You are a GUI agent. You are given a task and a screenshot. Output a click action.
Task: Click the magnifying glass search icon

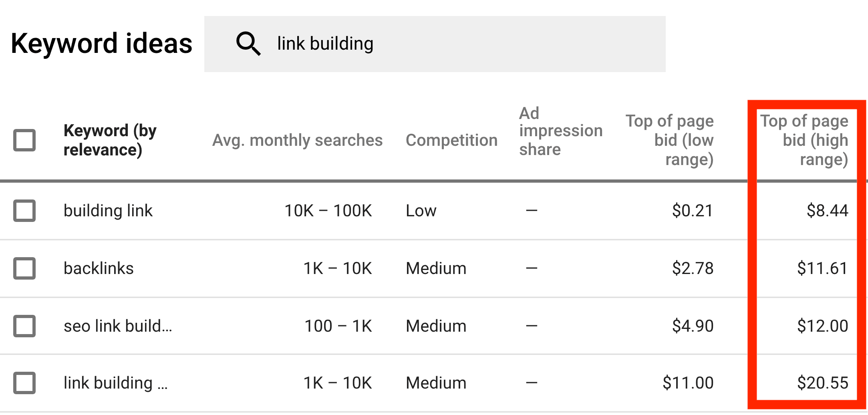coord(248,44)
